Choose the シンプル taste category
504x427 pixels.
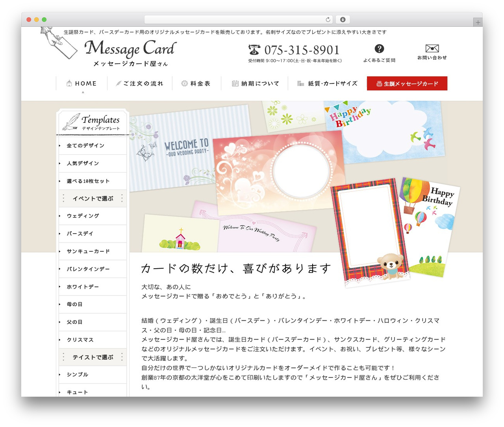pyautogui.click(x=93, y=375)
